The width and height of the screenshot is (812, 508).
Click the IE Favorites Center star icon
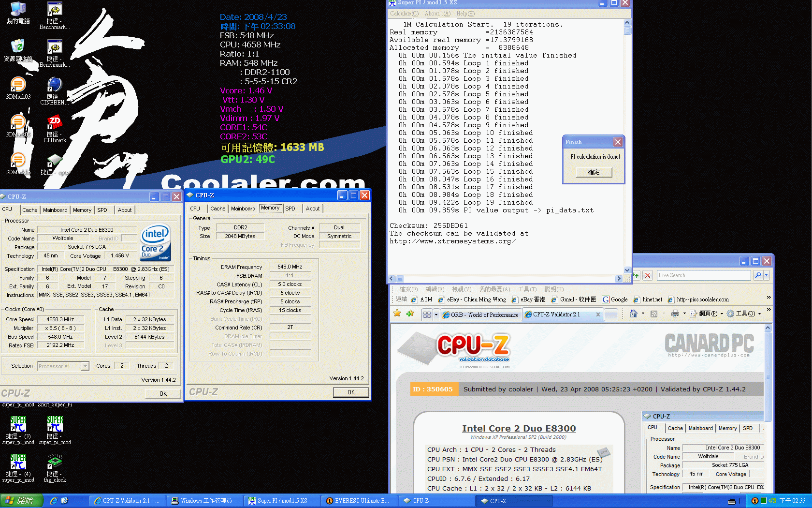coord(397,314)
